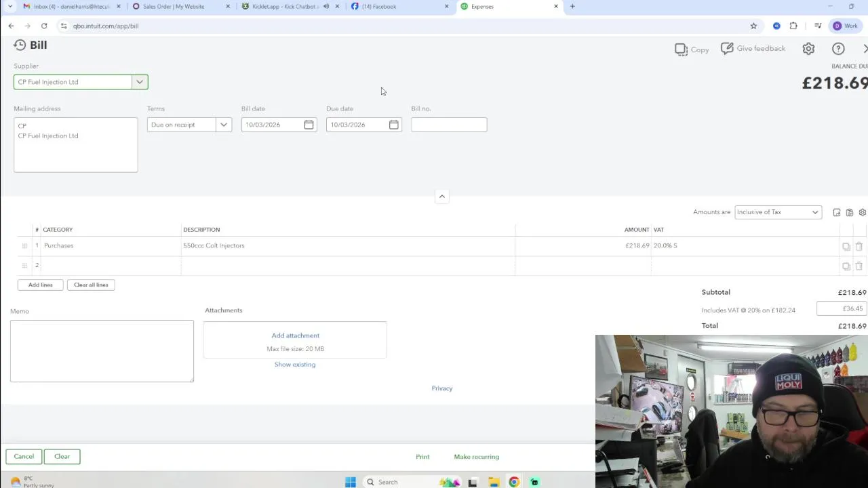Open Task View on the taskbar
This screenshot has width=868, height=488.
point(473,482)
